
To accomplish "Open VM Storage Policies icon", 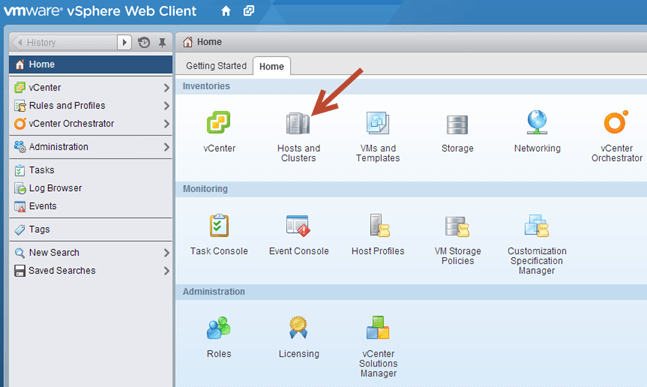I will (x=457, y=226).
